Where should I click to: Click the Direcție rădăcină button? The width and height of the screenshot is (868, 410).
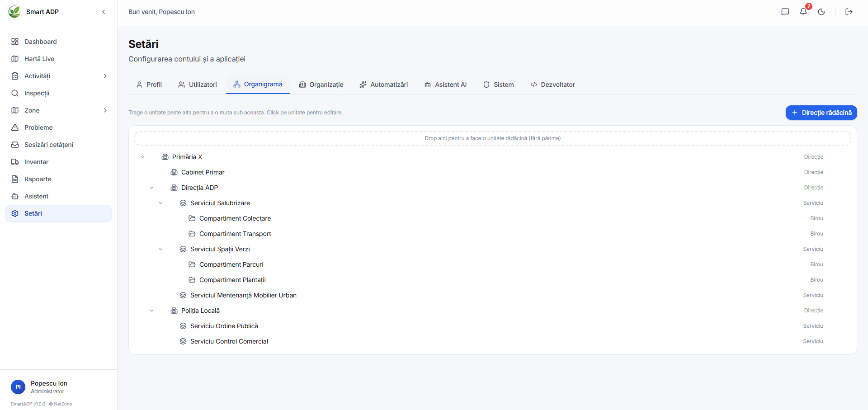(x=821, y=113)
